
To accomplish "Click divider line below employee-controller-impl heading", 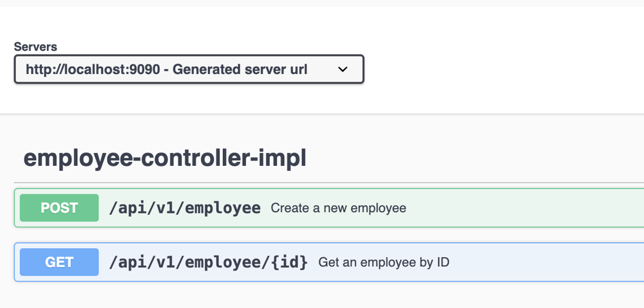I will pyautogui.click(x=322, y=183).
